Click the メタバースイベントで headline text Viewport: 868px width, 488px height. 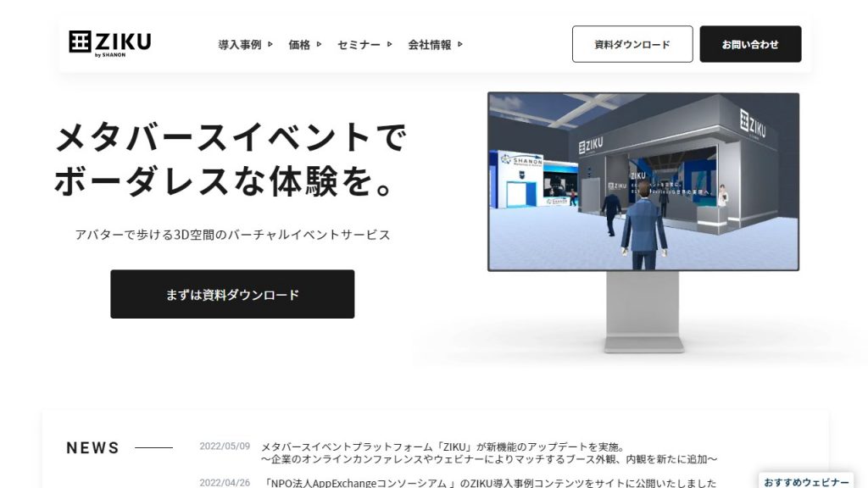pos(231,137)
